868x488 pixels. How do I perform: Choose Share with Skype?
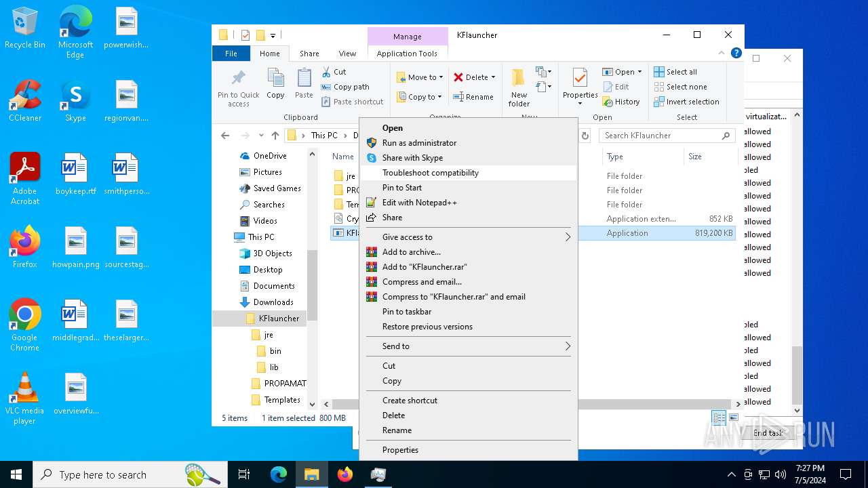pyautogui.click(x=469, y=158)
